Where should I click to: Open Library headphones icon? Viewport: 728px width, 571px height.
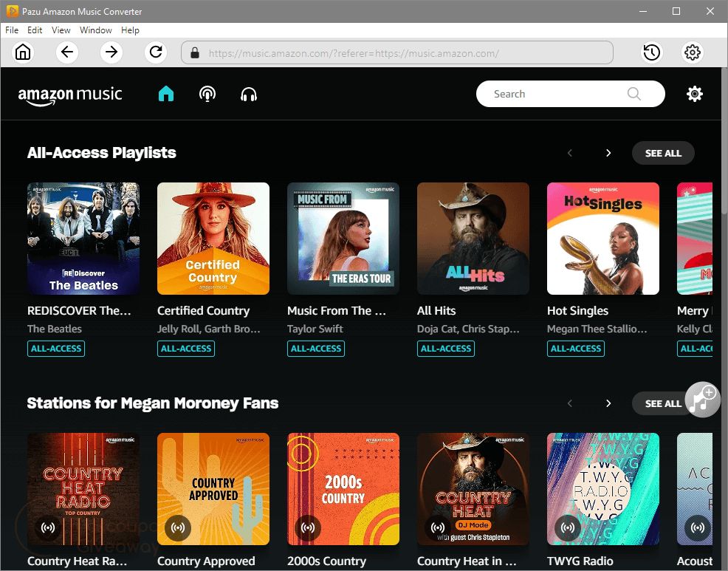(249, 94)
